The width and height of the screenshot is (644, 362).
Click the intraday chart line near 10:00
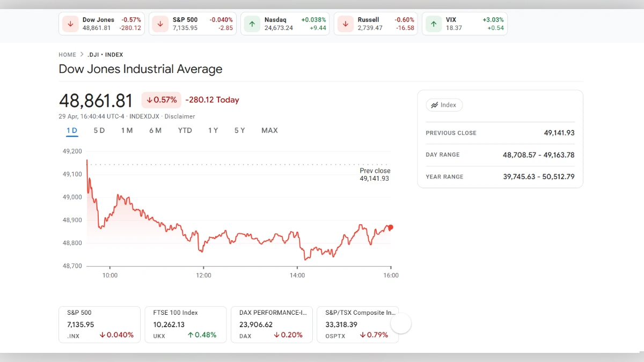pyautogui.click(x=109, y=215)
